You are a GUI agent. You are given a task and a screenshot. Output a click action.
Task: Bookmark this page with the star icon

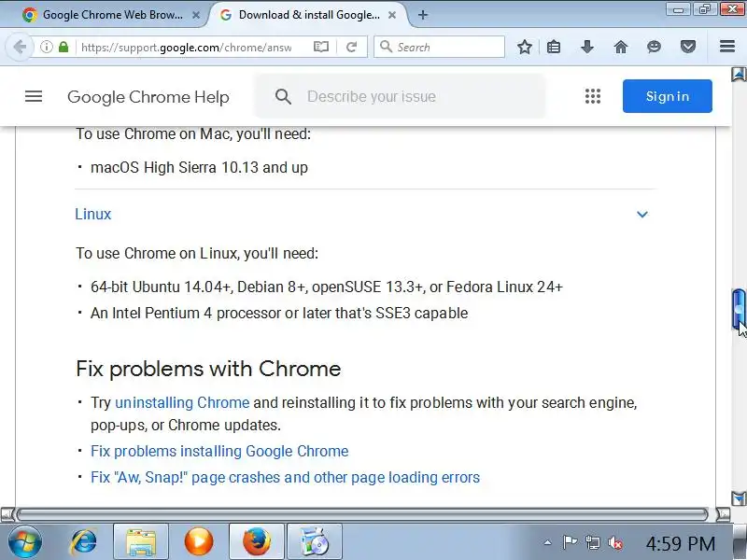point(525,47)
